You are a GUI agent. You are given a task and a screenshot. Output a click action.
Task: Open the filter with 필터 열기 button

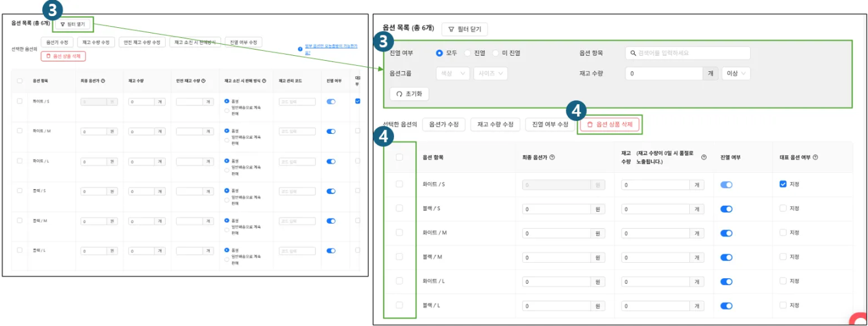[73, 24]
